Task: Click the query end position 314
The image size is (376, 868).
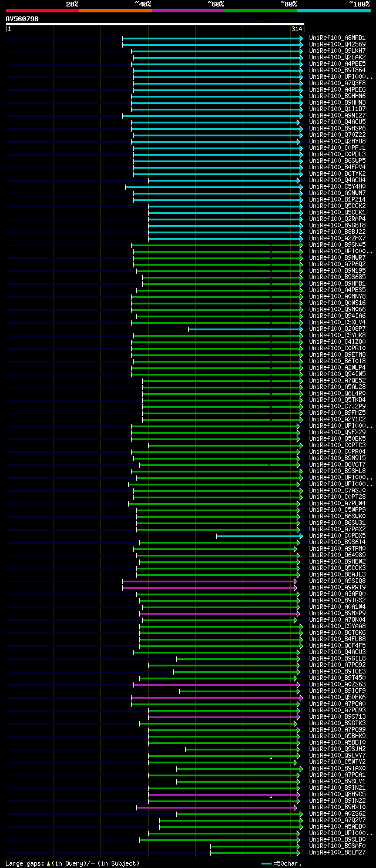Action: point(297,29)
